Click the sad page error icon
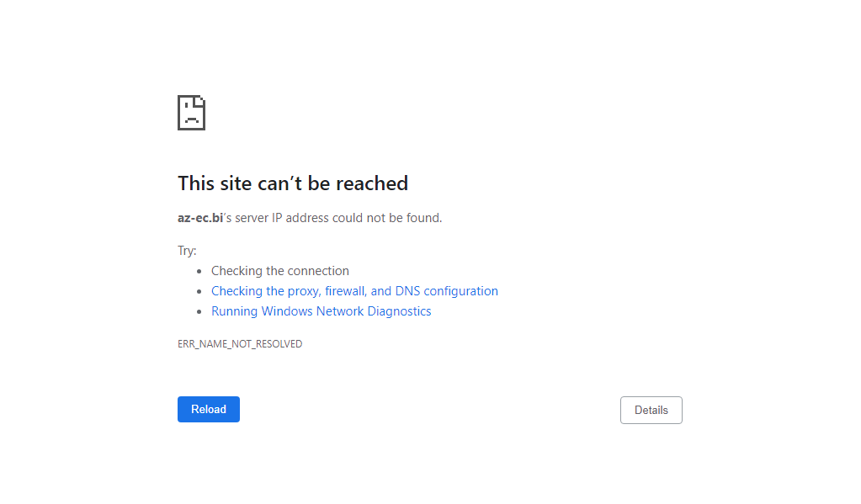The image size is (861, 504). (191, 113)
